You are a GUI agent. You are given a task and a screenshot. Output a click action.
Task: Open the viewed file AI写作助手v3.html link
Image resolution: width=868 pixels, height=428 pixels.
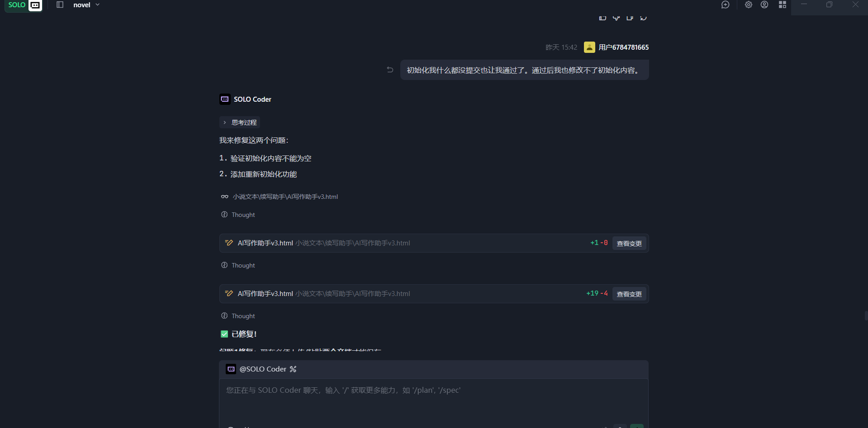point(285,197)
